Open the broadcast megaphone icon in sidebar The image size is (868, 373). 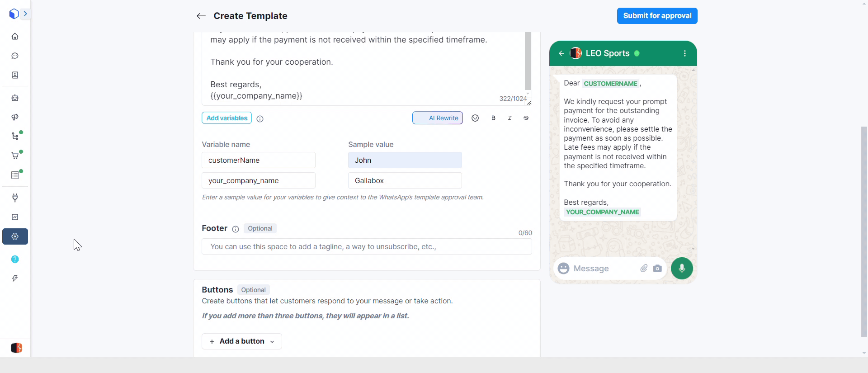(15, 117)
